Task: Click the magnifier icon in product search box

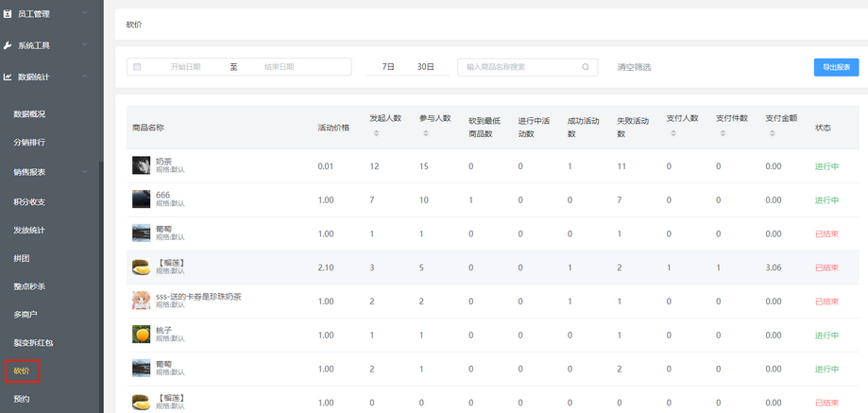Action: pyautogui.click(x=586, y=67)
